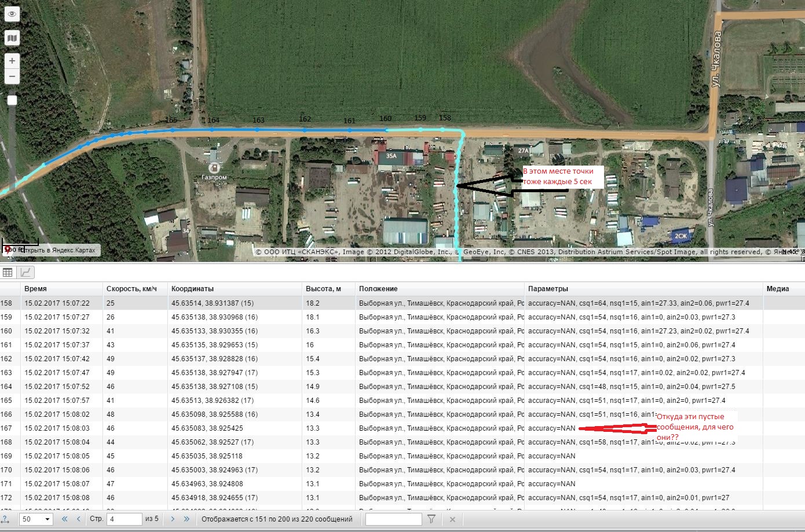Go to the next page of messages
805x532 pixels.
[x=173, y=519]
